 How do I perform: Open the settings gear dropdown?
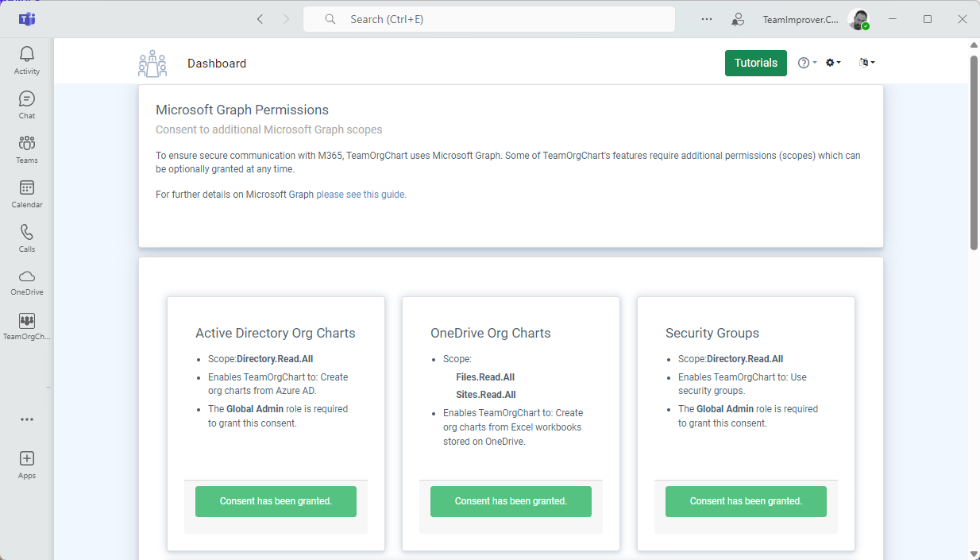click(x=832, y=63)
